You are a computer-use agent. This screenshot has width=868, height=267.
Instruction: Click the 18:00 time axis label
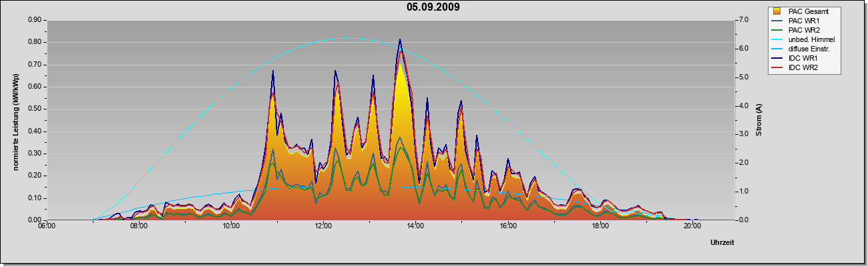600,226
